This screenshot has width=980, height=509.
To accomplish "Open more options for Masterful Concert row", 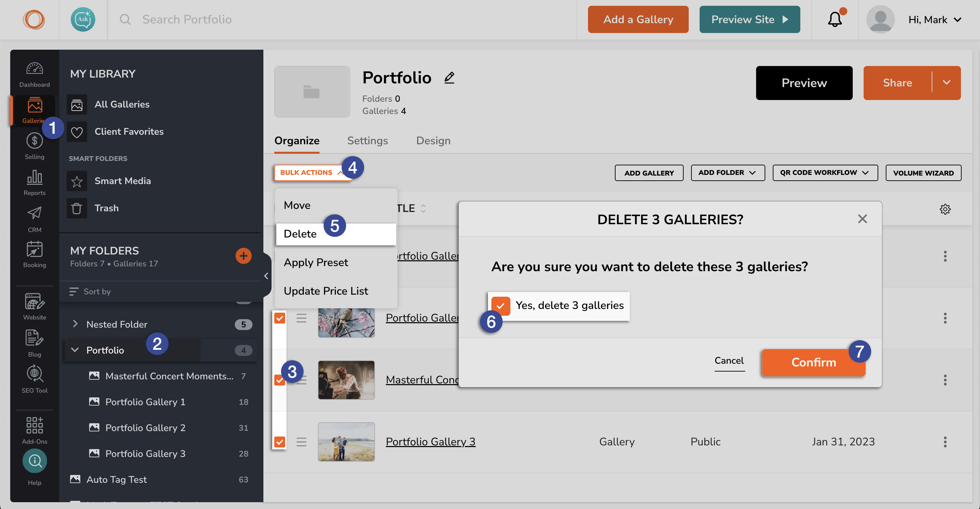I will (x=945, y=380).
